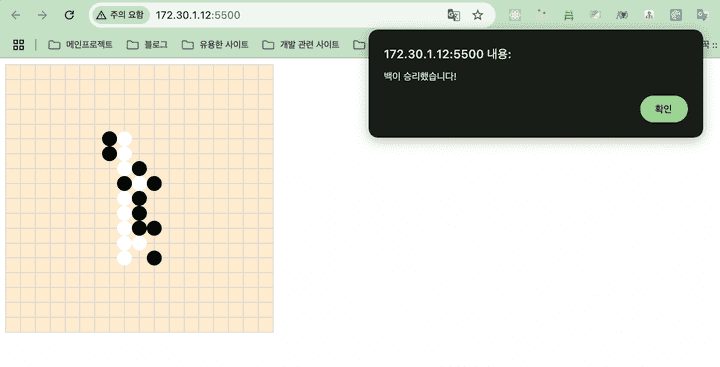Click the bottom white stone on board
720x367 pixels.
click(x=124, y=258)
